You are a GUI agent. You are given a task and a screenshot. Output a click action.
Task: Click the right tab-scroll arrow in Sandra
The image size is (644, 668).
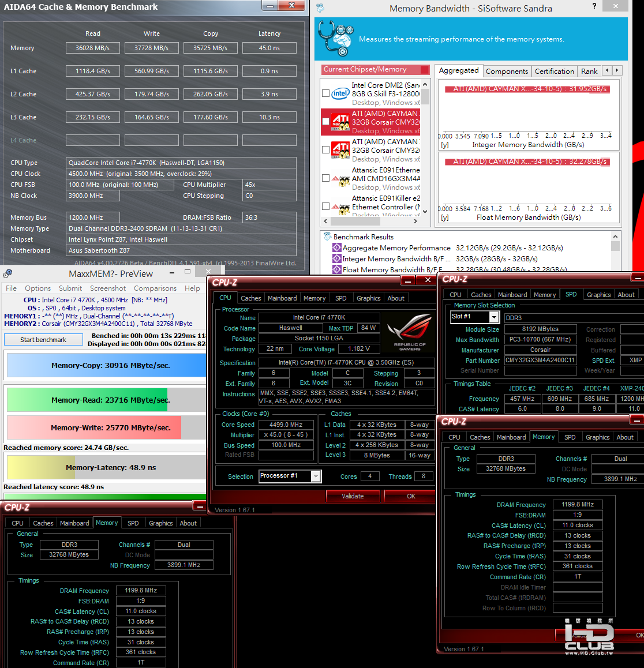coord(617,70)
